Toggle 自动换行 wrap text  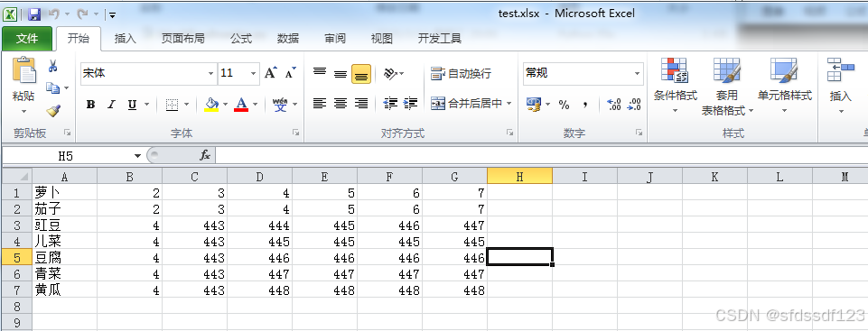pyautogui.click(x=461, y=73)
